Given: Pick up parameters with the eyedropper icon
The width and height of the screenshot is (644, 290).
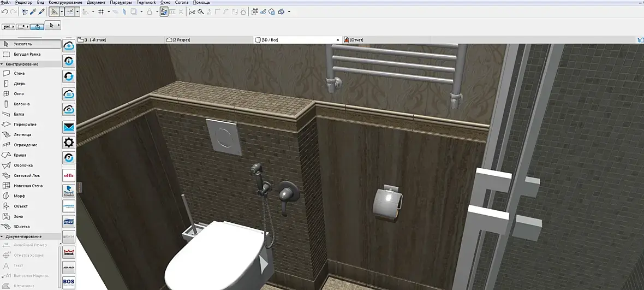Looking at the screenshot, I should [x=33, y=12].
